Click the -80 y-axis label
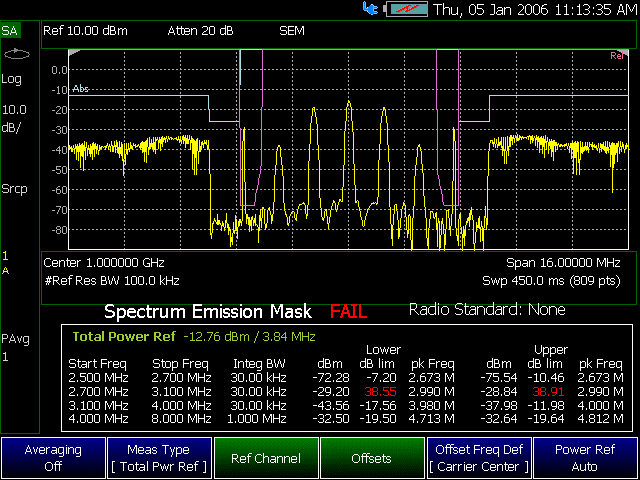 click(x=59, y=230)
